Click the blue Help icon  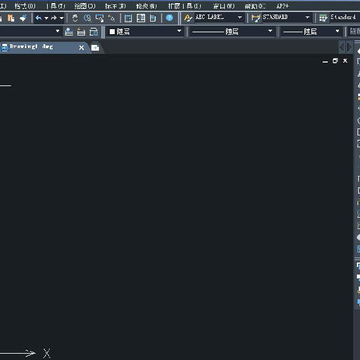click(170, 18)
